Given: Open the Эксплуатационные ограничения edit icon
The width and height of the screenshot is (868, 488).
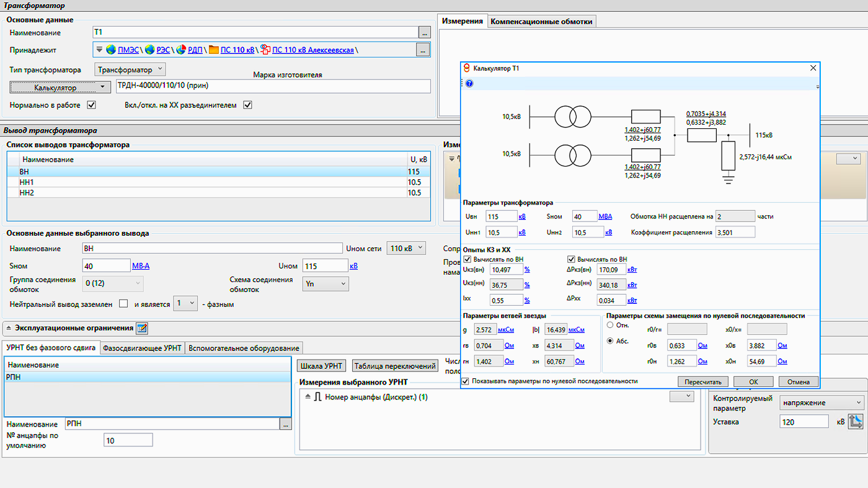Looking at the screenshot, I should pos(141,329).
